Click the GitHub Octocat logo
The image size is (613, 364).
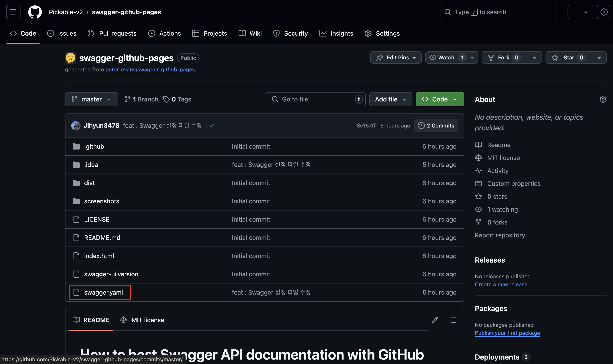point(35,12)
